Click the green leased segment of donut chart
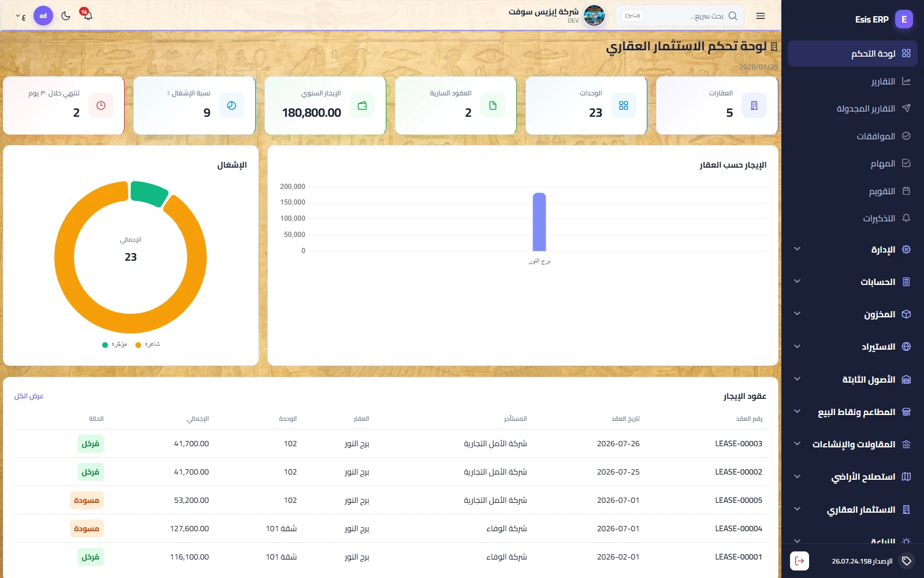 click(x=149, y=193)
